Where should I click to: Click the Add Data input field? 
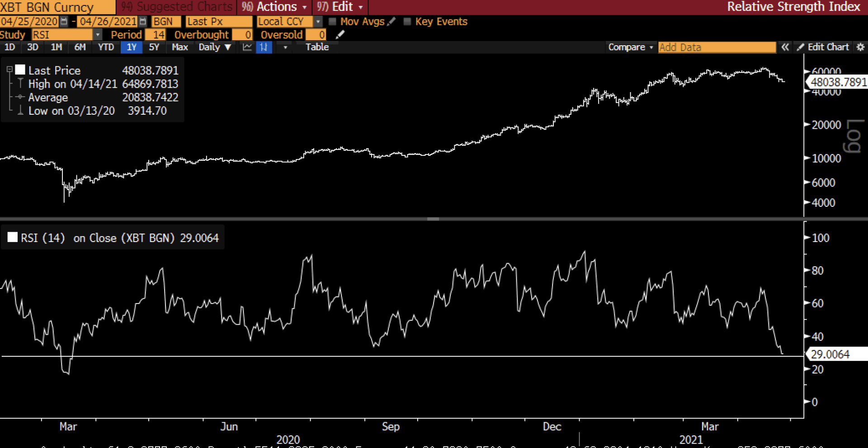tap(717, 47)
